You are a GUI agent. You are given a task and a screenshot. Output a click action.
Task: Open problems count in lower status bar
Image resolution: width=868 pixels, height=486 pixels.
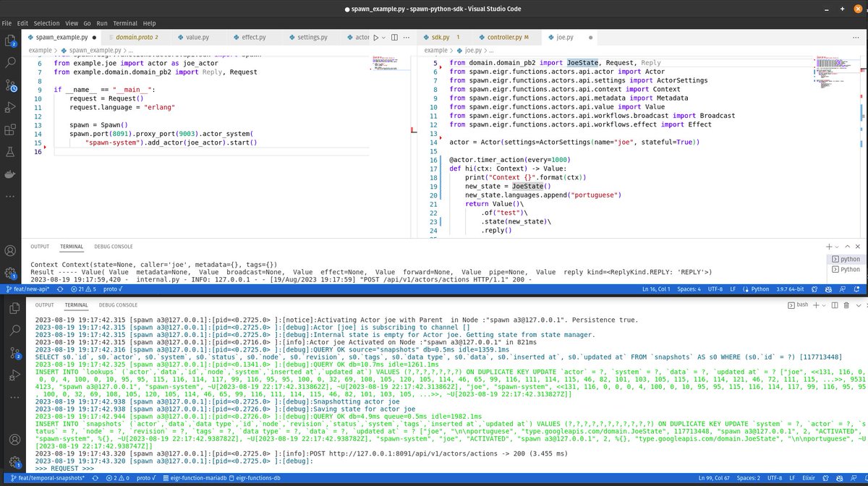click(x=117, y=479)
